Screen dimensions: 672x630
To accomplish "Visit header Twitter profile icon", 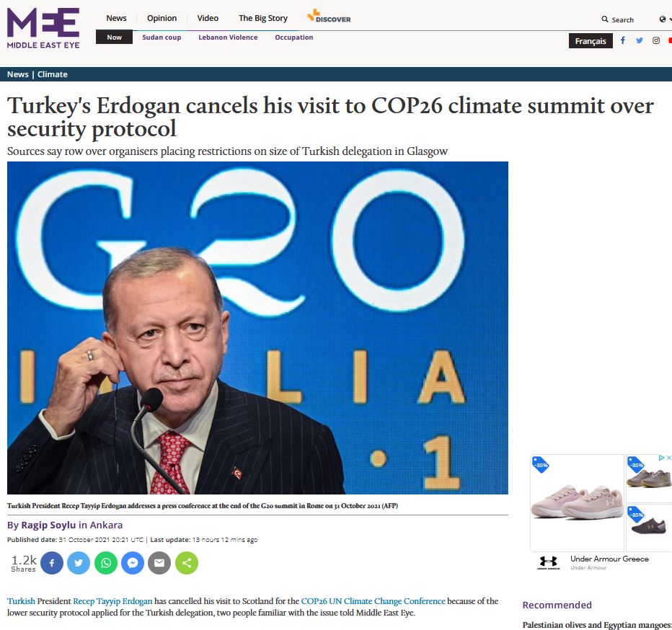I will click(640, 40).
